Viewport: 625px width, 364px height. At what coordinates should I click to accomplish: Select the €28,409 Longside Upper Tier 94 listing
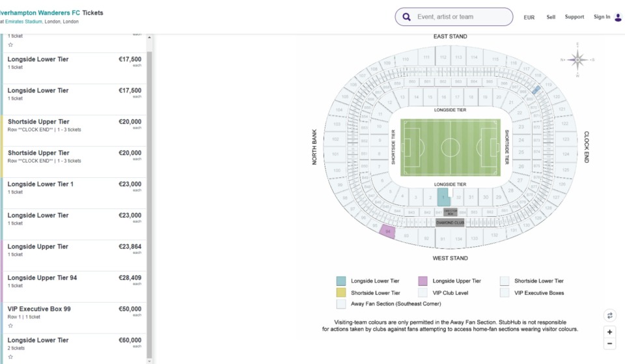pyautogui.click(x=74, y=281)
